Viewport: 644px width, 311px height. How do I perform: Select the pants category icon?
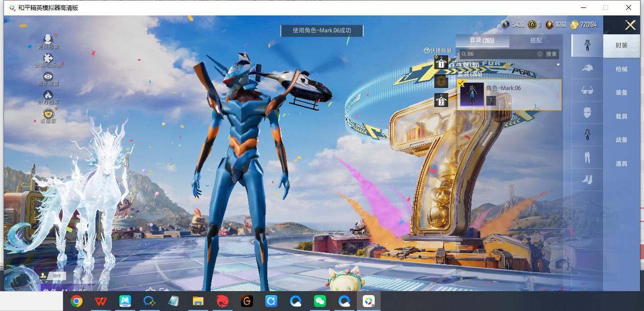(x=587, y=157)
